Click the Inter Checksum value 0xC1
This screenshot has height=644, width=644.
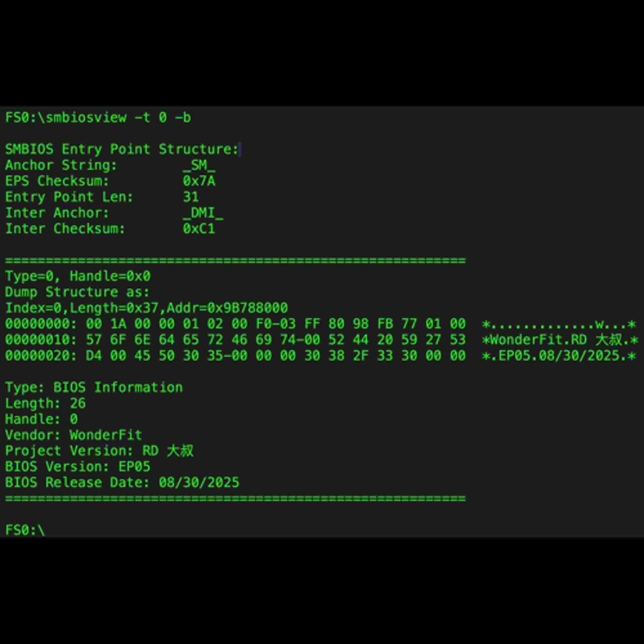click(x=199, y=229)
